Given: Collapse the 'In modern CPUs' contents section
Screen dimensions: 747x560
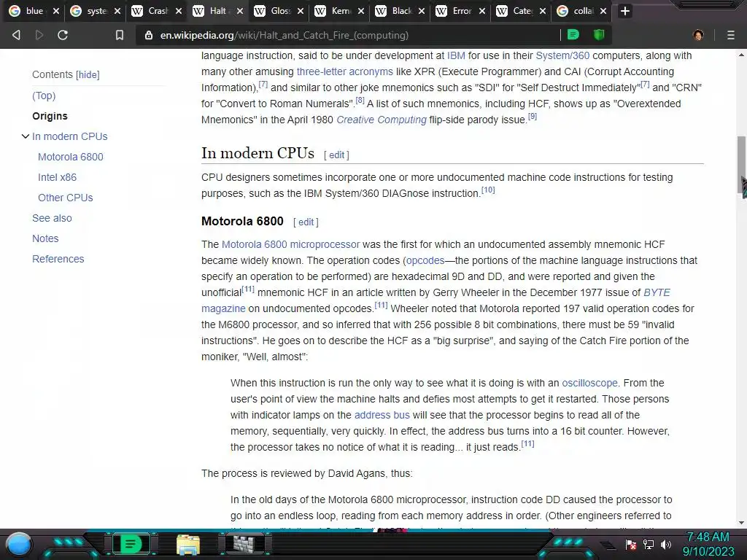Looking at the screenshot, I should [26, 136].
